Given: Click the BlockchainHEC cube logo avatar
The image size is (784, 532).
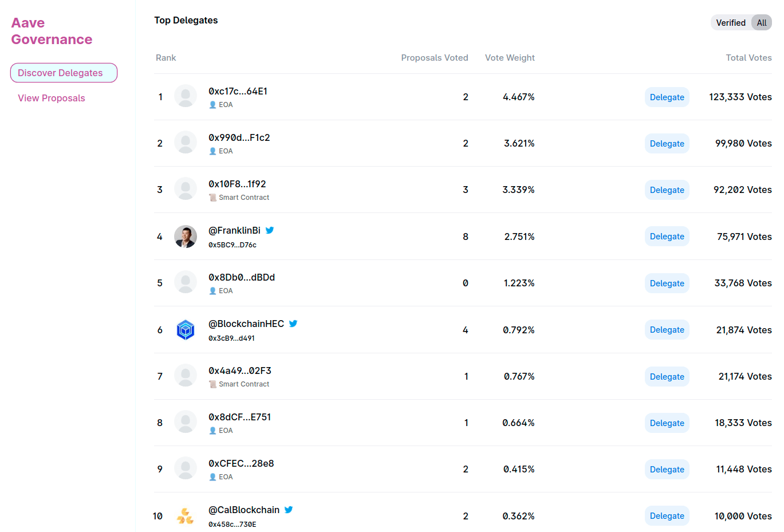Looking at the screenshot, I should (x=186, y=330).
